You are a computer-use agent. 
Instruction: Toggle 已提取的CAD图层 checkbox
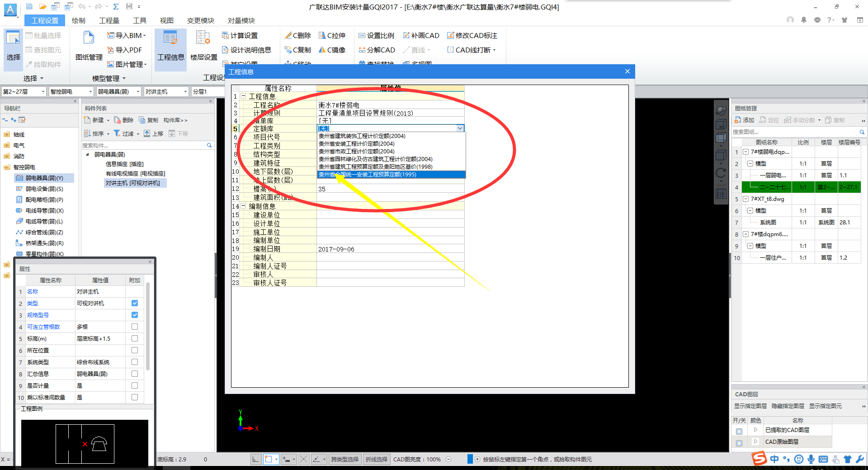point(739,431)
